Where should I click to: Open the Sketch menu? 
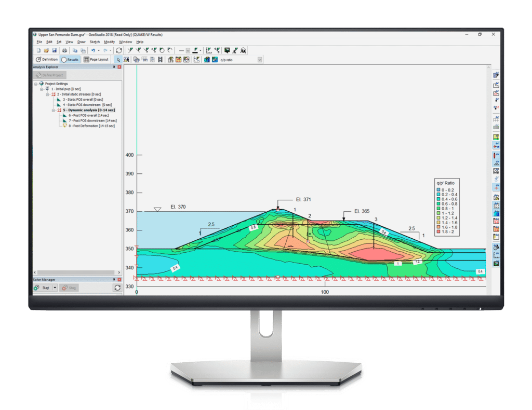coord(95,42)
